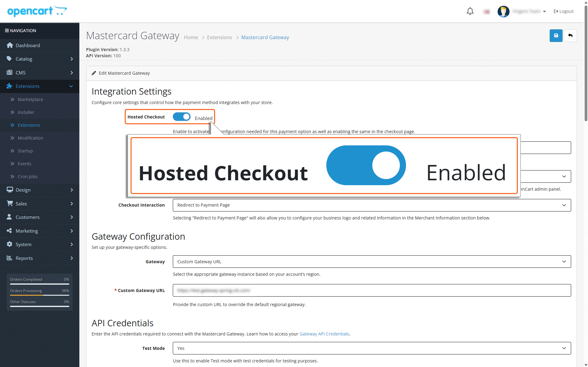Screen dimensions: 588x367
Task: Click the CMS newspaper icon
Action: [9, 73]
